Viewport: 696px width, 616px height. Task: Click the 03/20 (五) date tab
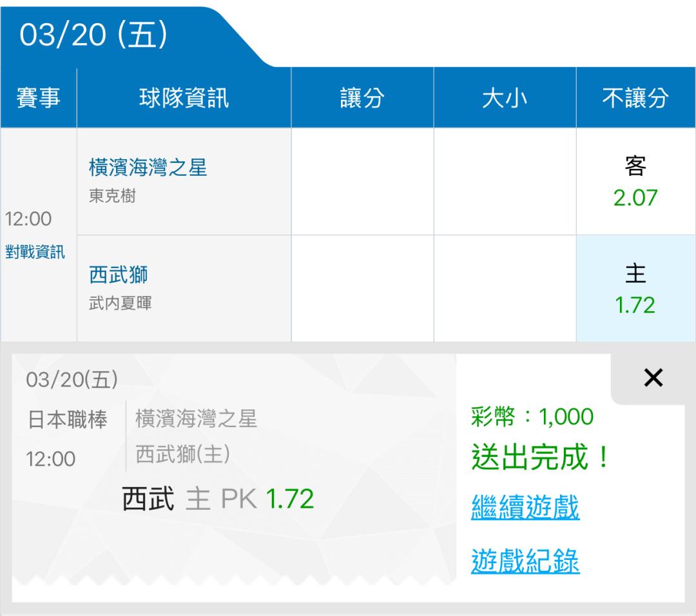coord(94,36)
